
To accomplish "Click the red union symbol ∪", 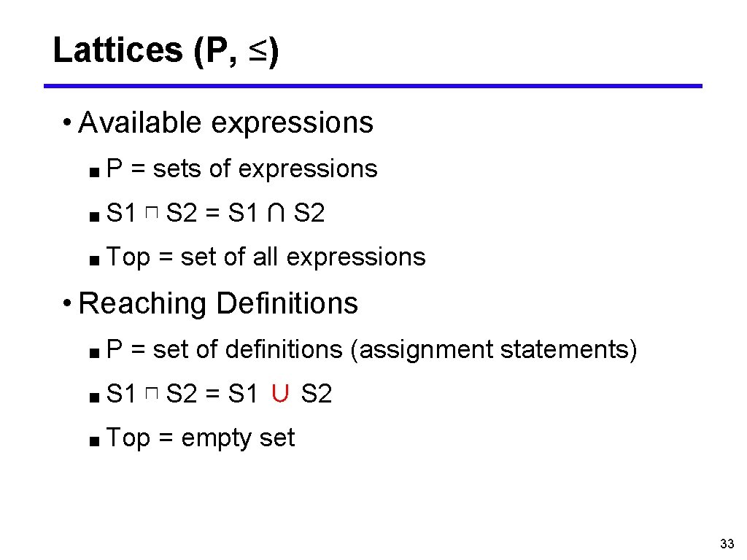I will 279,394.
